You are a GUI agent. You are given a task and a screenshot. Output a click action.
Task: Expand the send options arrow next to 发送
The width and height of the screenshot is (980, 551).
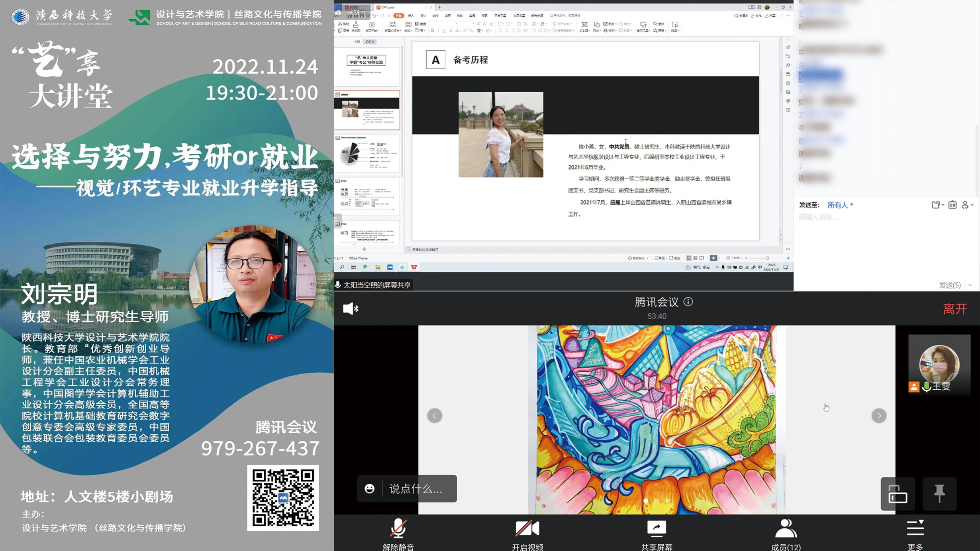point(970,285)
